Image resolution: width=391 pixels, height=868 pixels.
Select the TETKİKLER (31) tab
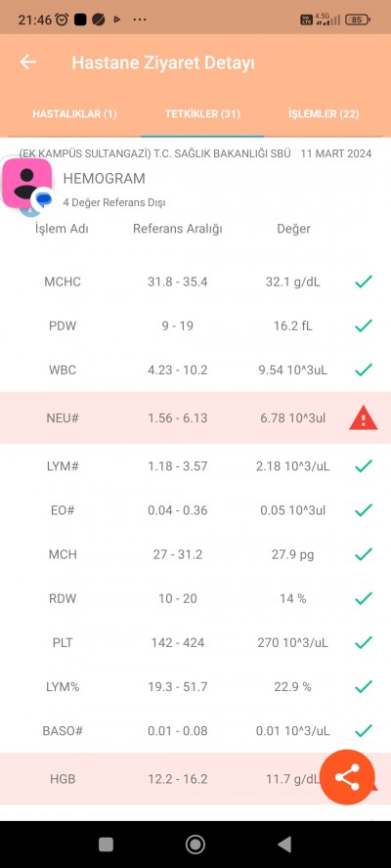pyautogui.click(x=202, y=114)
